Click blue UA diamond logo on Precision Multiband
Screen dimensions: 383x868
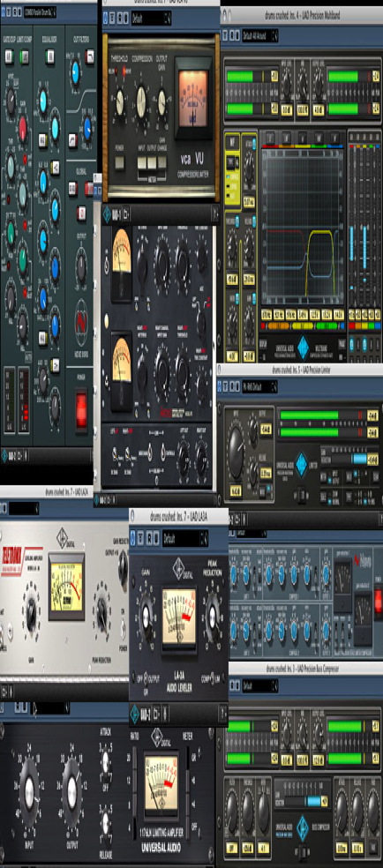(304, 347)
